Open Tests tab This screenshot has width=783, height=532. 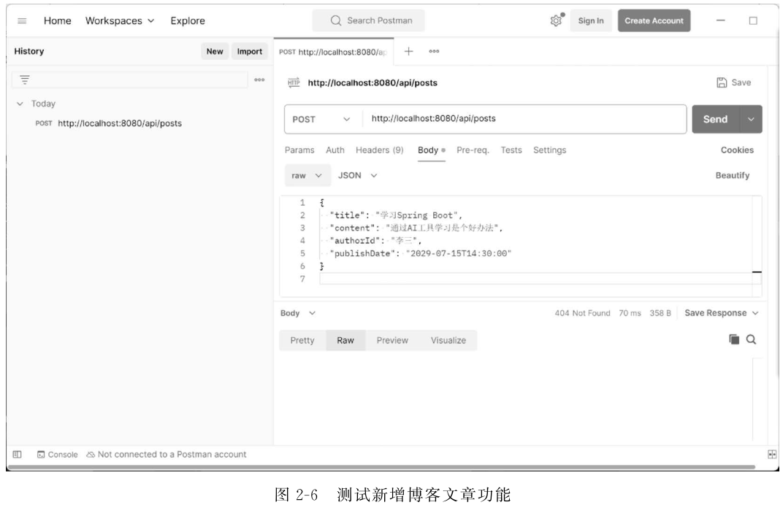tap(511, 150)
